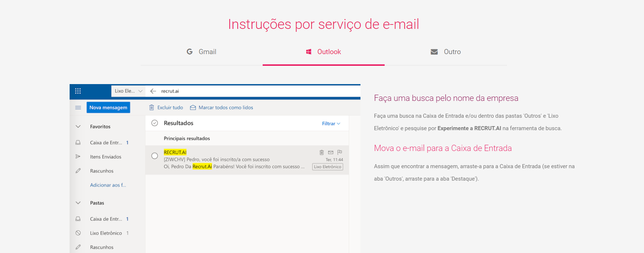Click the Pastas heading

[97, 203]
